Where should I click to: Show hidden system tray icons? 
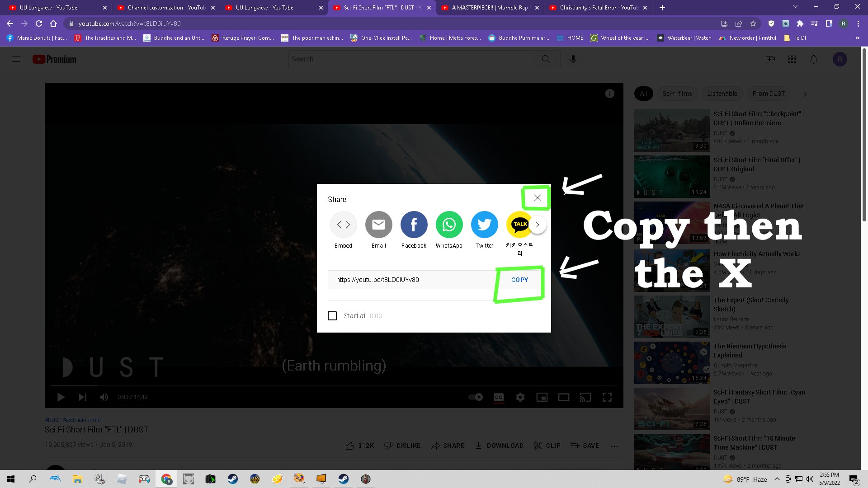777,479
